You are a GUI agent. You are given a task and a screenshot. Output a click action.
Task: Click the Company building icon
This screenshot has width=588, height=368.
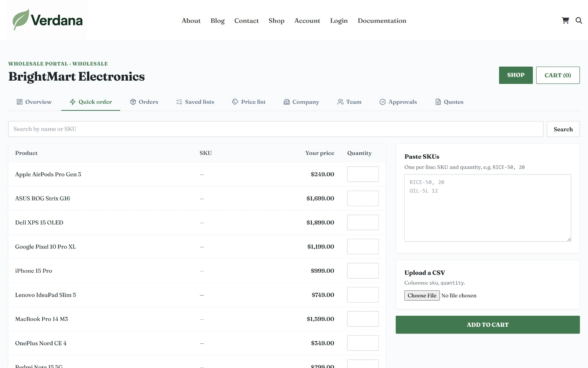point(287,102)
